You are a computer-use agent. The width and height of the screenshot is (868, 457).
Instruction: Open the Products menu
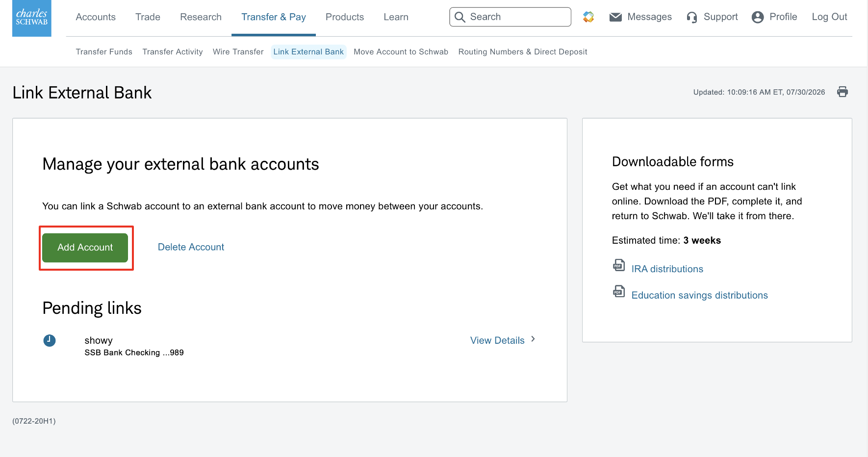(x=345, y=17)
